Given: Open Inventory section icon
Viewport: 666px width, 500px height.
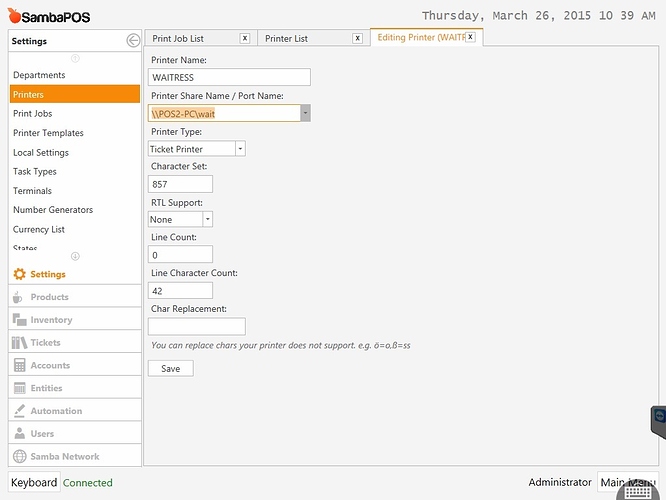Looking at the screenshot, I should click(x=20, y=319).
